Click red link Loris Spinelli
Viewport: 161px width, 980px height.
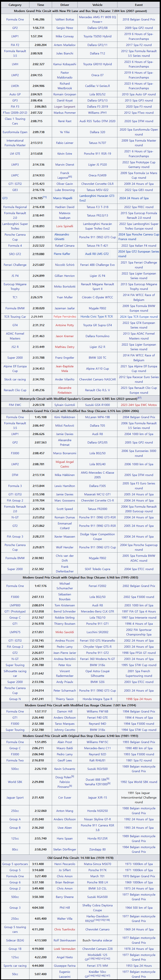click(65, 226)
